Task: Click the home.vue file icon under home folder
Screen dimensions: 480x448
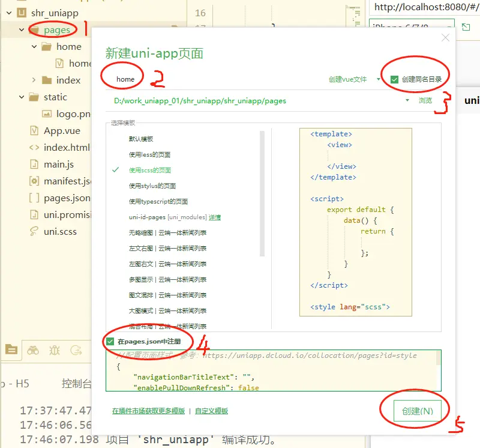Action: click(59, 64)
